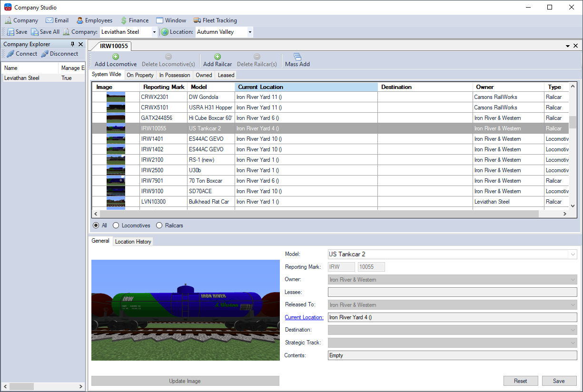Click the Current Location link
Screen dimensions: 583x392
pos(304,317)
